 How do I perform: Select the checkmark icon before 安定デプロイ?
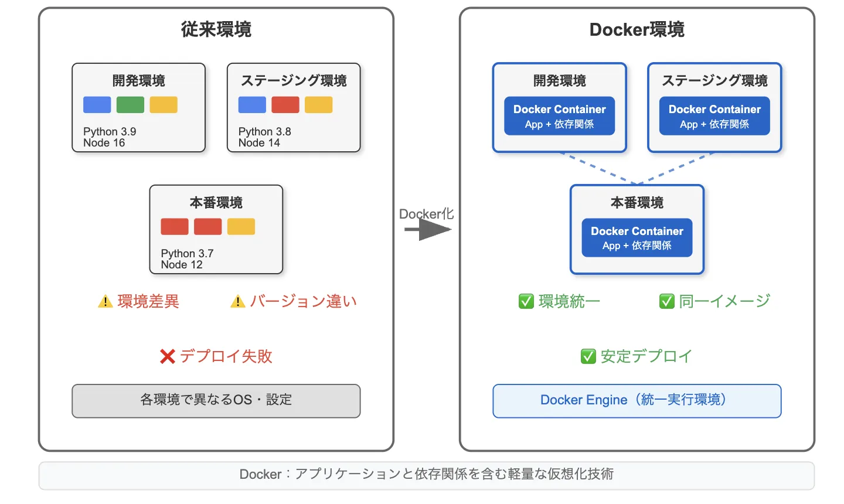click(x=588, y=356)
